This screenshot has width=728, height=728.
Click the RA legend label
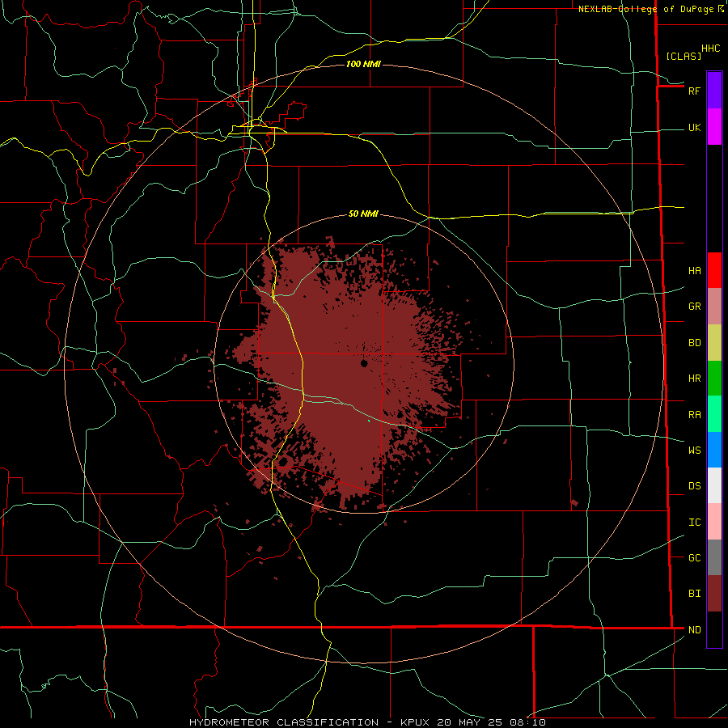694,414
